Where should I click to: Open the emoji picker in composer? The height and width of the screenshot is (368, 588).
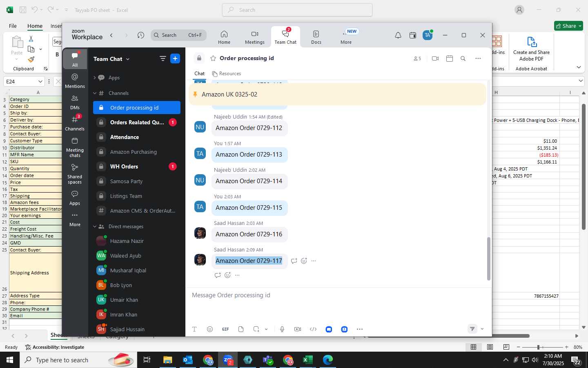point(210,329)
